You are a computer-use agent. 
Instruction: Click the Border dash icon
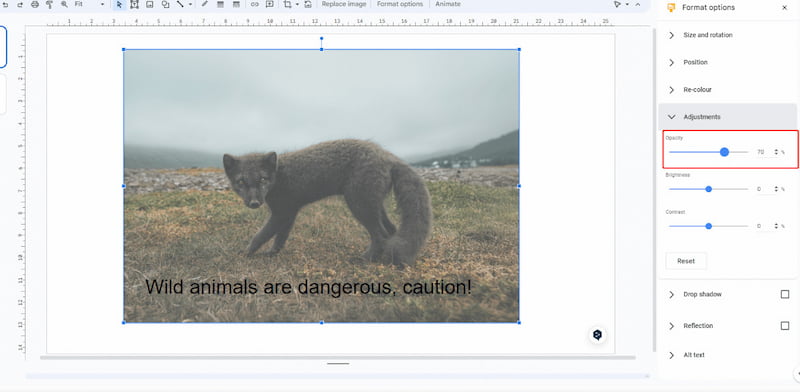click(236, 4)
